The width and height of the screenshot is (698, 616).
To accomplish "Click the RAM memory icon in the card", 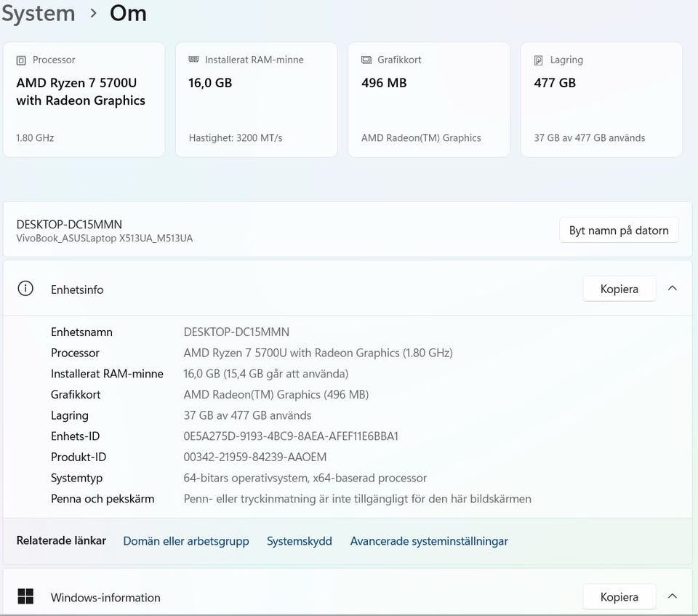I will point(193,59).
